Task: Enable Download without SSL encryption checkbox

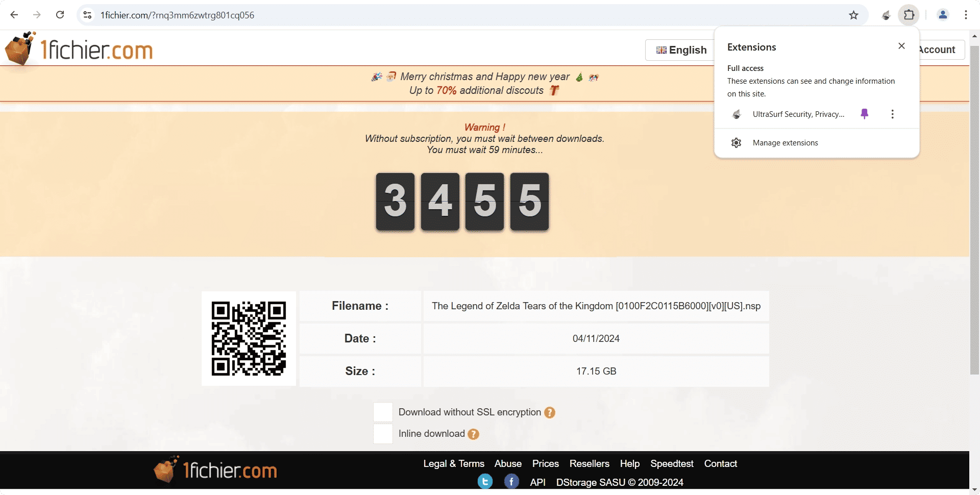Action: click(383, 412)
